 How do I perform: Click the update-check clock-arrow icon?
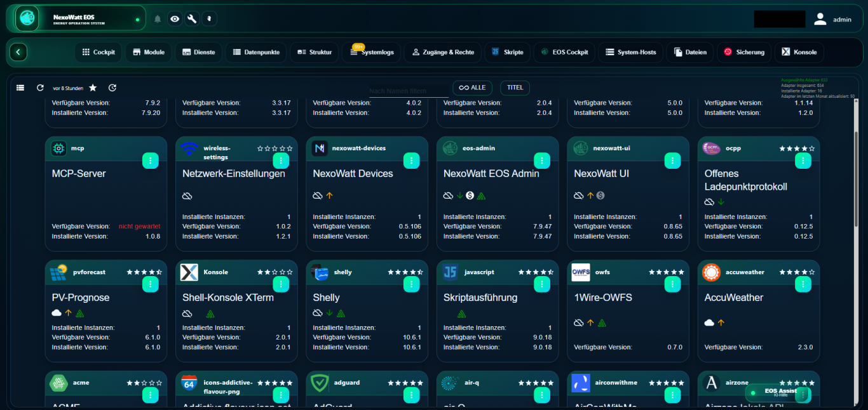112,88
